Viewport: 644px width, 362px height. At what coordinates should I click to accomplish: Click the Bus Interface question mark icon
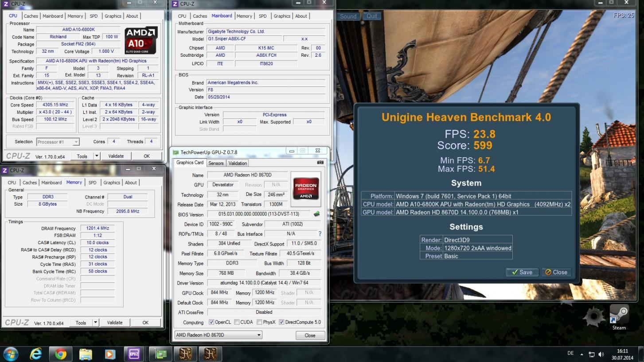click(x=320, y=234)
